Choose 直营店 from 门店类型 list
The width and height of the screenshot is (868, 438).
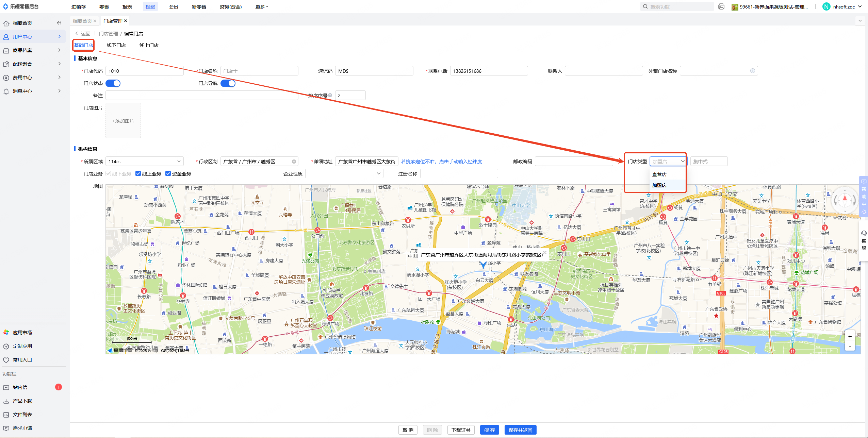pos(659,174)
